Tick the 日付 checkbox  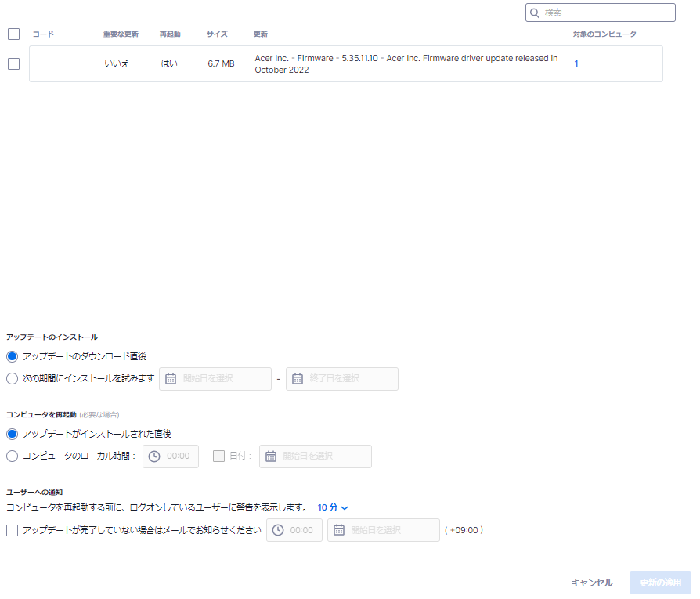pos(218,456)
